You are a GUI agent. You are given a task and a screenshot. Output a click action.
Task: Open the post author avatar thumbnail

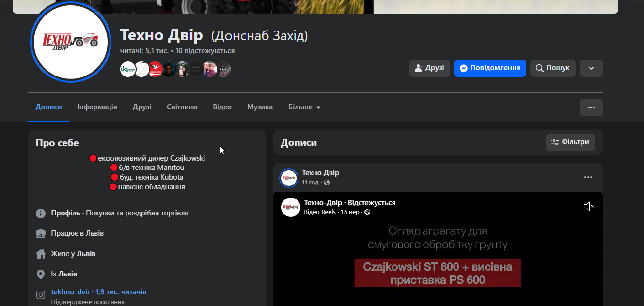(288, 178)
